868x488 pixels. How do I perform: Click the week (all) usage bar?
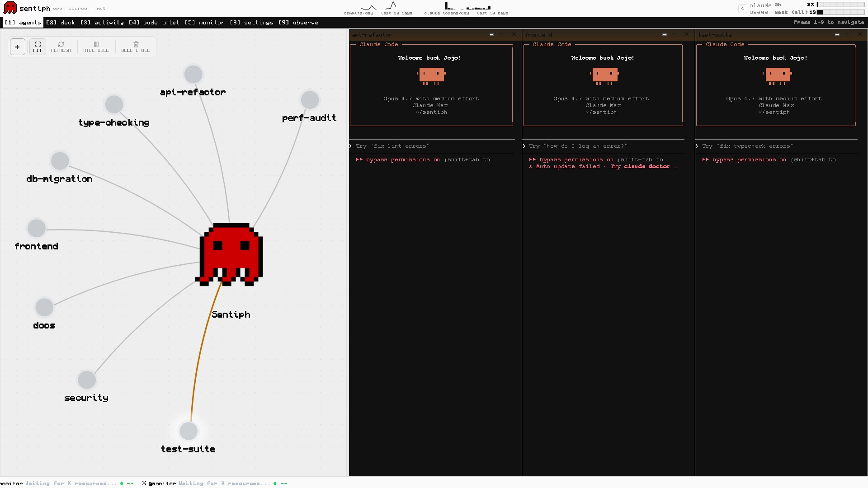[840, 12]
